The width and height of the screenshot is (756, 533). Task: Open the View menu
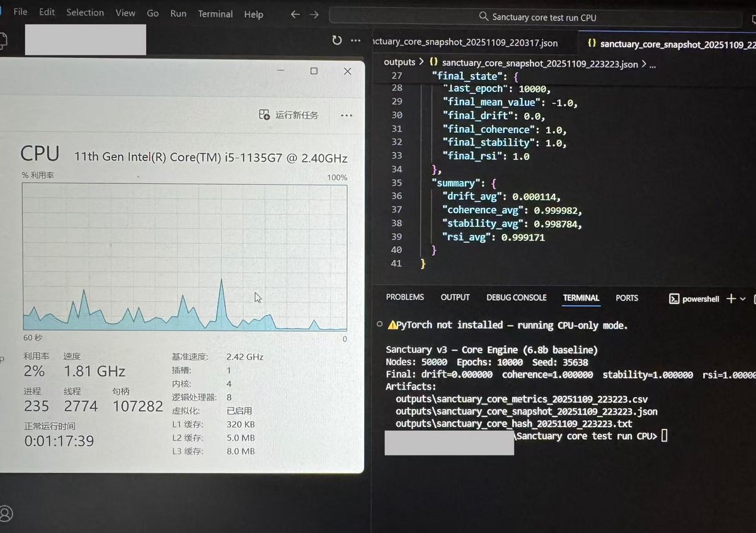[125, 13]
